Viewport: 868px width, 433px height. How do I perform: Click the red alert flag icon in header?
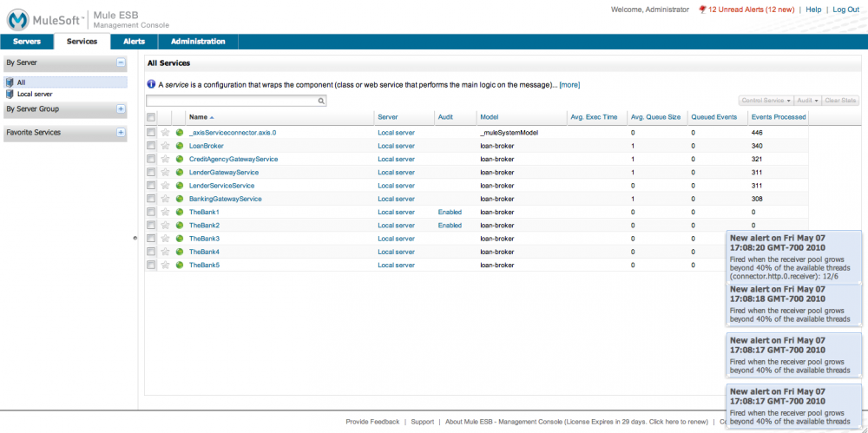(702, 10)
